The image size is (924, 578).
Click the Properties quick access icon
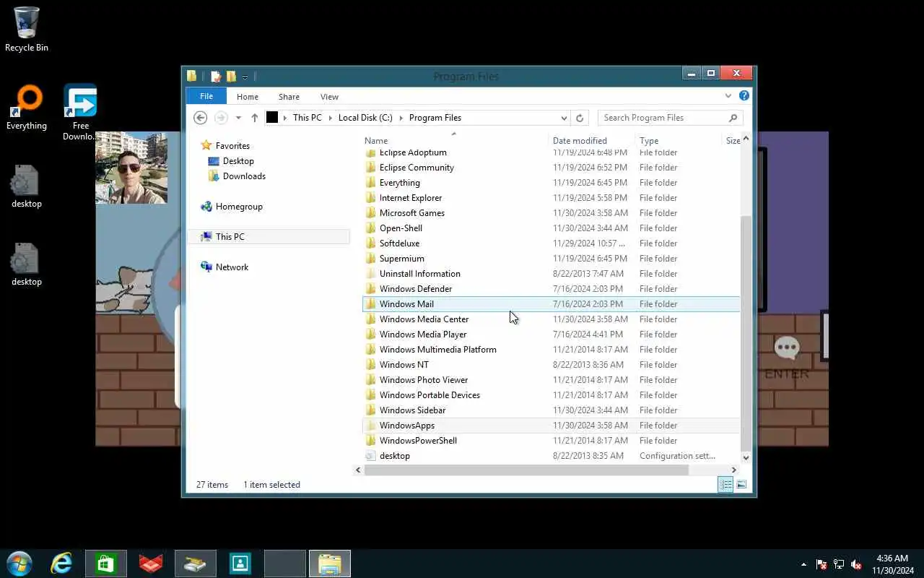pos(216,77)
